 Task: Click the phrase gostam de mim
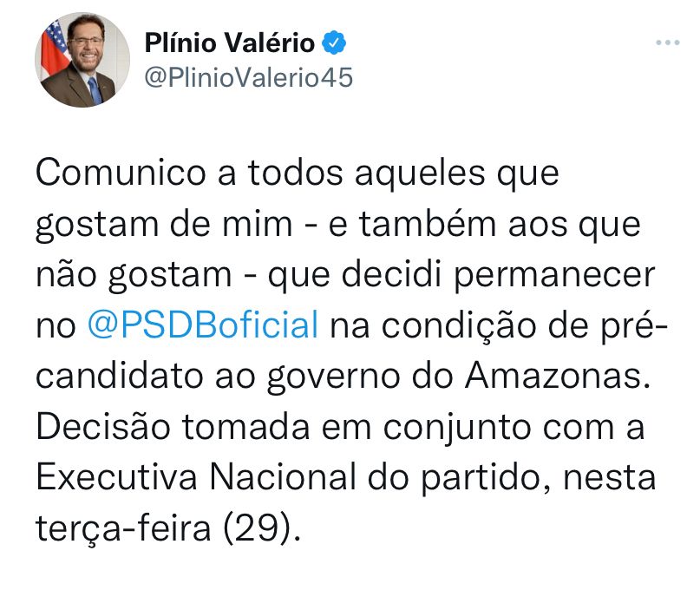coord(164,224)
